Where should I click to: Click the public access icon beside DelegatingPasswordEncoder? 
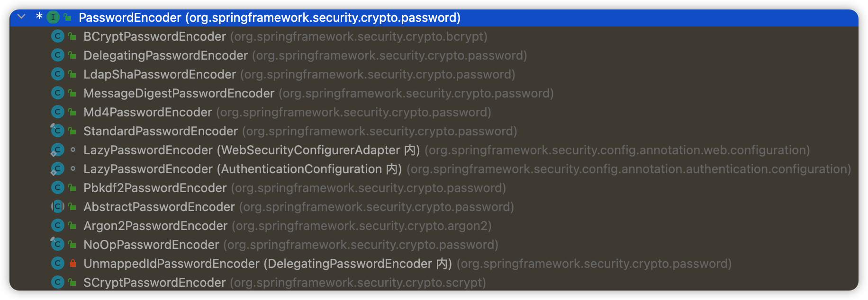pos(72,55)
